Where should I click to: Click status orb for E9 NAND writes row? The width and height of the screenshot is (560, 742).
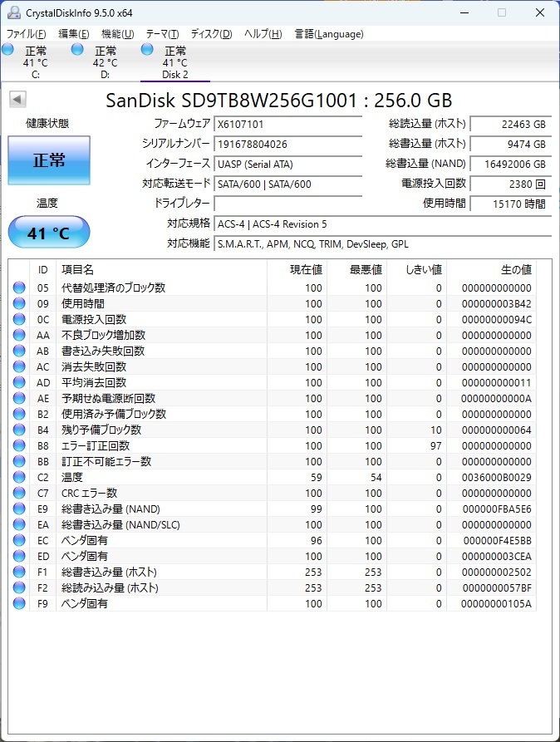coord(19,509)
